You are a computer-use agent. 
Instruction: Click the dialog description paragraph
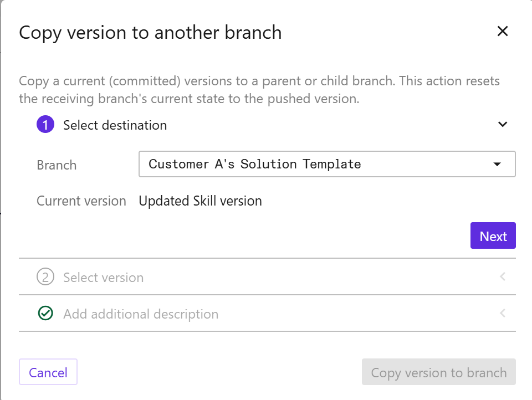coord(259,90)
